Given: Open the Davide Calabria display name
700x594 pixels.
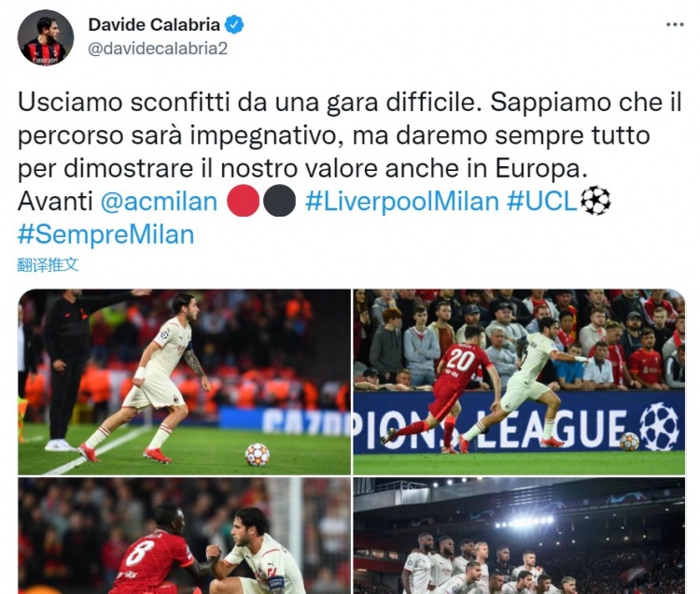Looking at the screenshot, I should point(154,24).
